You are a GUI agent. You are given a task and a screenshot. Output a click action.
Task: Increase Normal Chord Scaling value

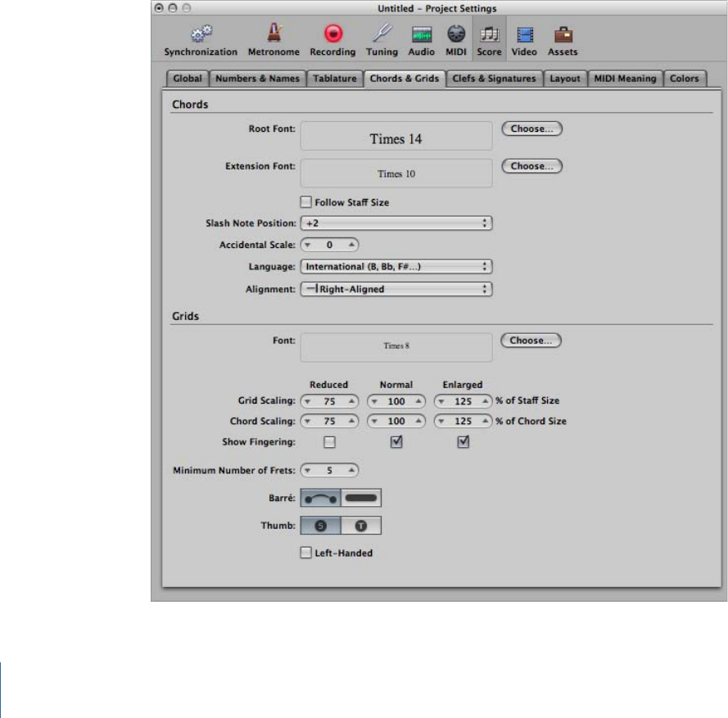tap(418, 421)
